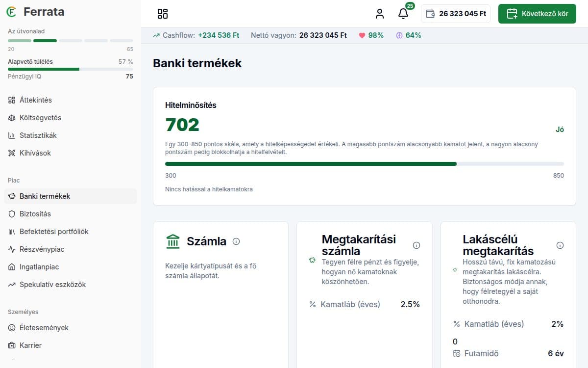
Task: Open Részvénypiac in the sidebar
Action: [x=71, y=249]
